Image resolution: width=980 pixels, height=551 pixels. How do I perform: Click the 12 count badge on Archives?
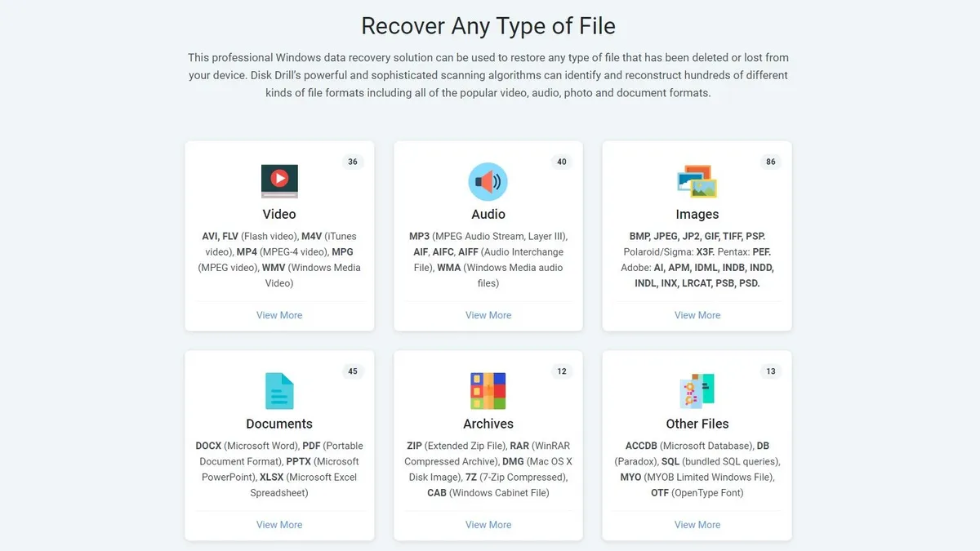click(562, 371)
